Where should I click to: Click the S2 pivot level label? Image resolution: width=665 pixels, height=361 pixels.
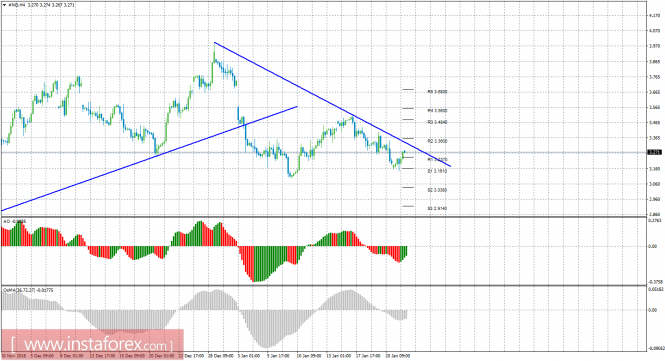pos(437,190)
